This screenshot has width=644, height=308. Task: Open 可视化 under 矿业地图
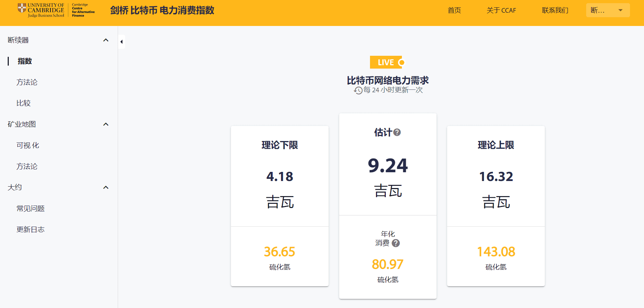pos(28,145)
